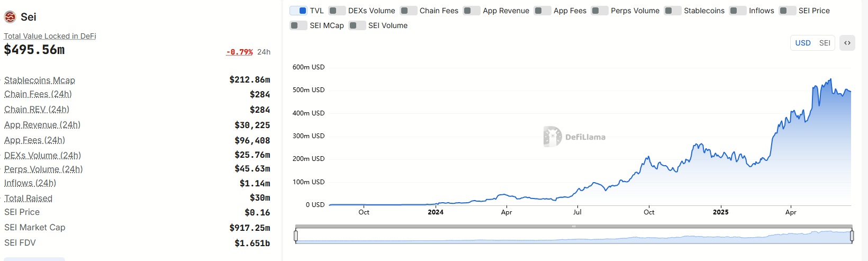The image size is (868, 261).
Task: Enable the Chain Fees toggle
Action: 409,11
